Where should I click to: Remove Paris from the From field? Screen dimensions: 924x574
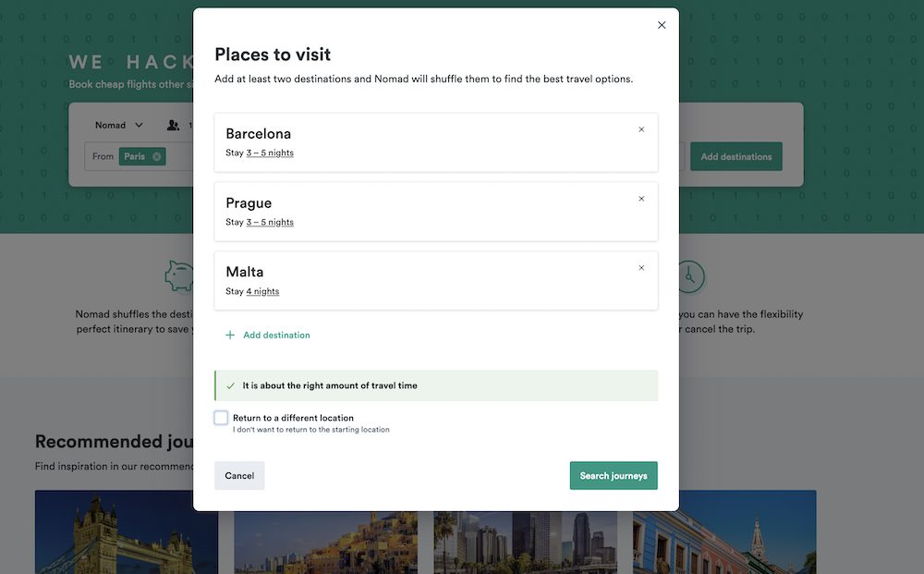pos(158,156)
